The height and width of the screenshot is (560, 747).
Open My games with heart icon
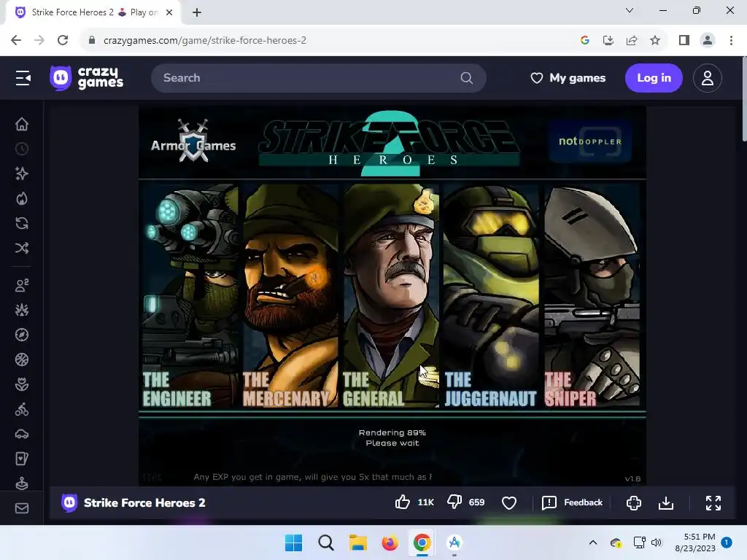click(x=568, y=78)
